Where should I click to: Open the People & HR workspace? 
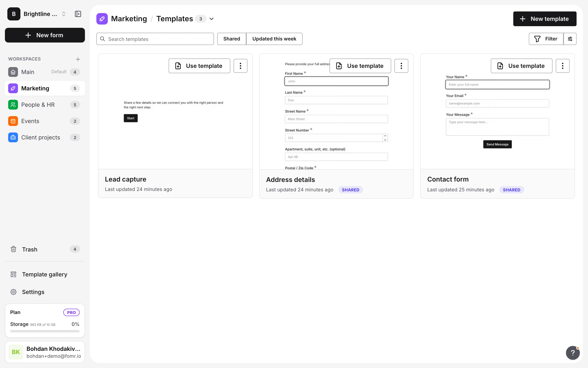45,105
